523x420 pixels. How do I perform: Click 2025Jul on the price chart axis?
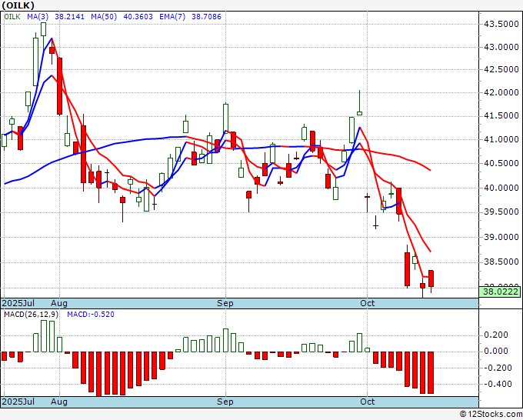[18, 303]
